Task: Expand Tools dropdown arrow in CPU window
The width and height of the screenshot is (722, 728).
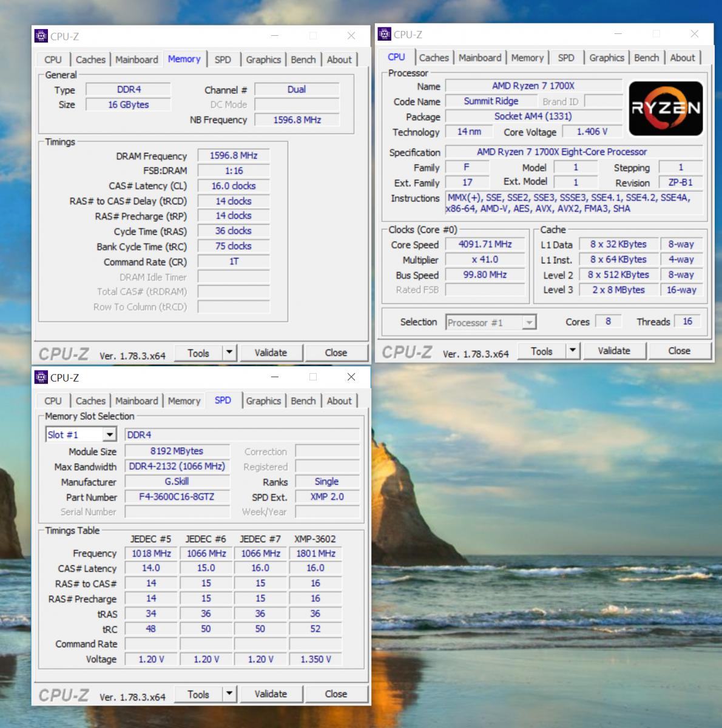Action: coord(573,351)
